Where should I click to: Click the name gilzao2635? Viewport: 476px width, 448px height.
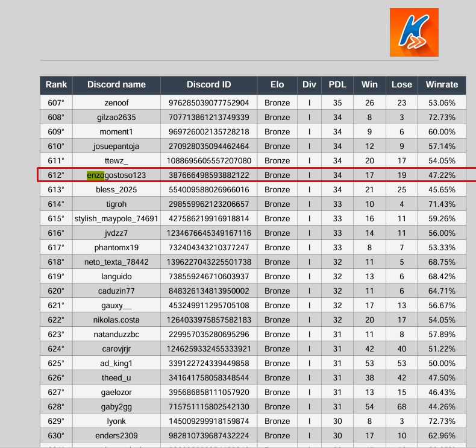click(x=116, y=117)
